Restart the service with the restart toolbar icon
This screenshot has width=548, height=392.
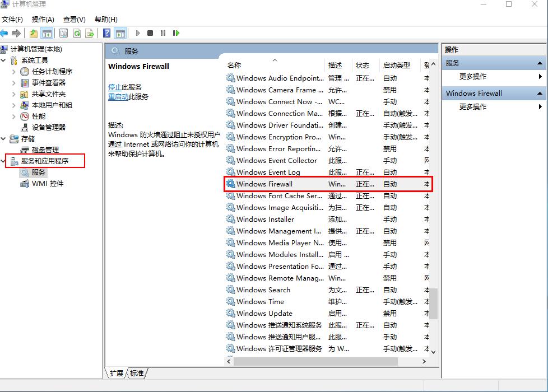(176, 33)
